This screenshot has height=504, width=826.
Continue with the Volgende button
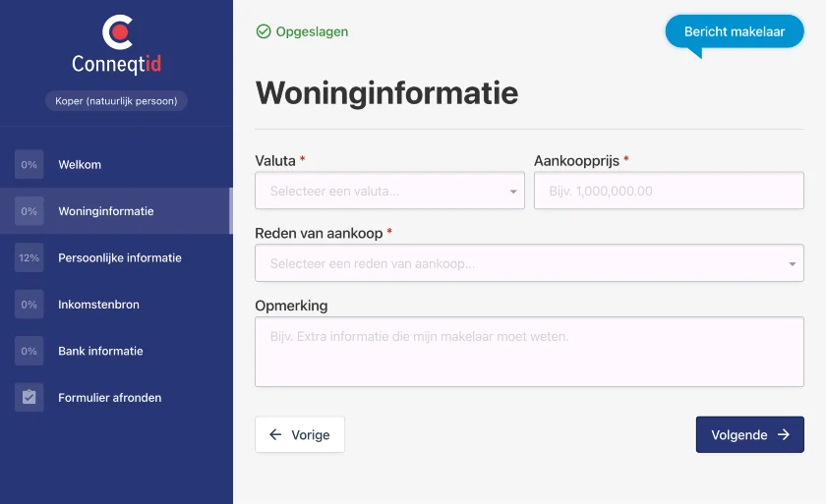coord(749,434)
